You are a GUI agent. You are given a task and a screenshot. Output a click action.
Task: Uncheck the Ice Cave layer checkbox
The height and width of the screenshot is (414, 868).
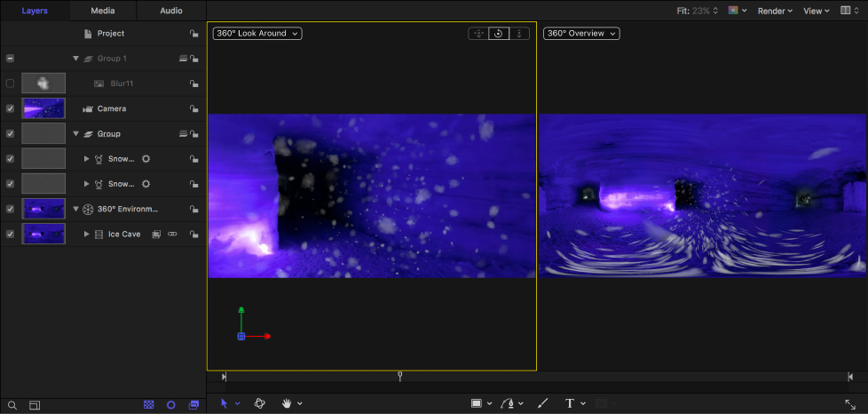(x=10, y=235)
